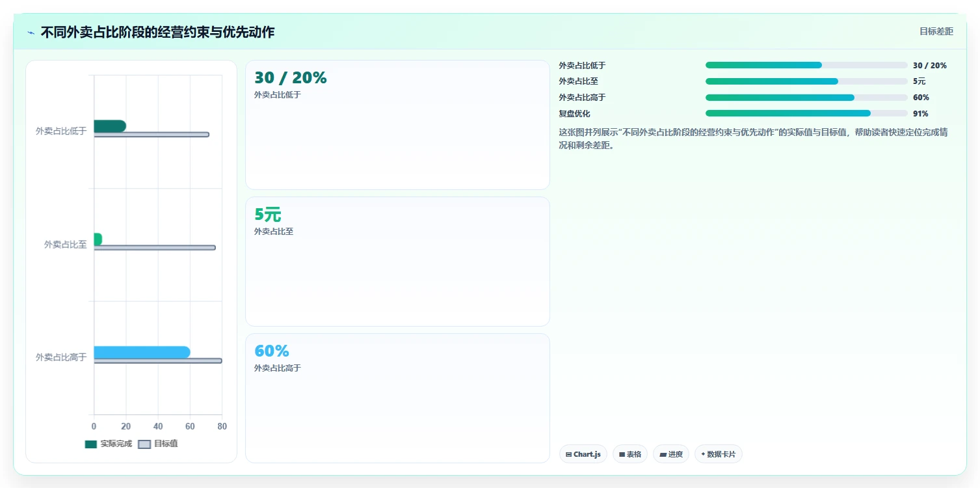Click the icon inside the 进度 chip

[x=663, y=454]
